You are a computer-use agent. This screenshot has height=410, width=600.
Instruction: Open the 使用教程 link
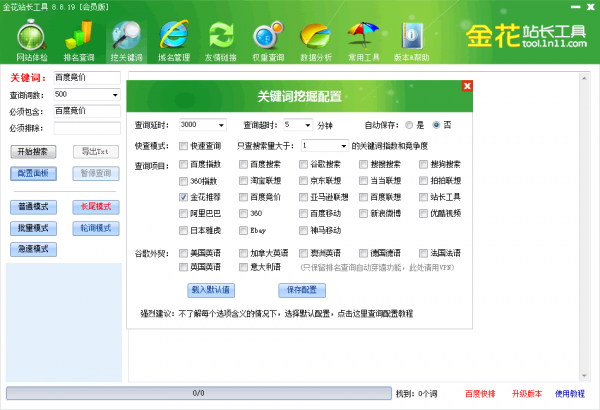[570, 394]
